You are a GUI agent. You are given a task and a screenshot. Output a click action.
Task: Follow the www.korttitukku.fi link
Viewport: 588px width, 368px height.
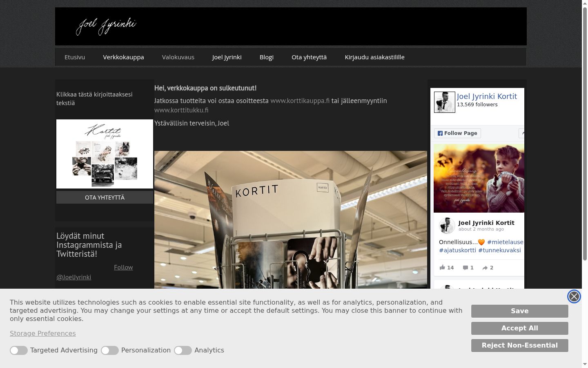[181, 110]
